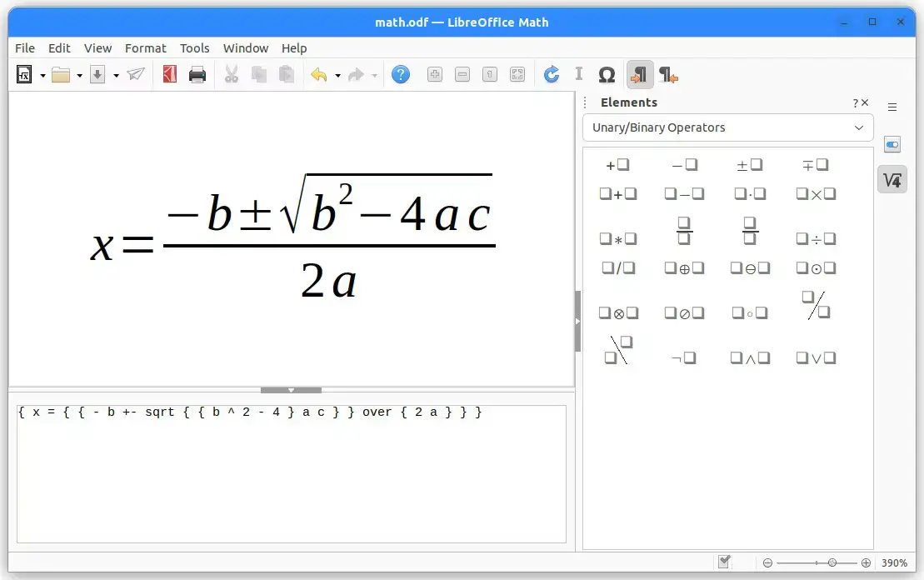The image size is (924, 580).
Task: Insert the asterisk multiplication element
Action: [x=617, y=238]
